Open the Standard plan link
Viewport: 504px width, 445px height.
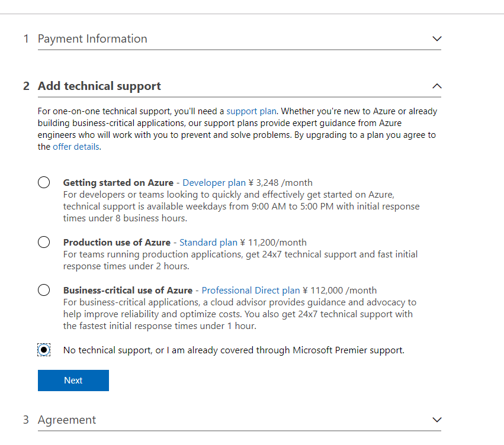[208, 243]
